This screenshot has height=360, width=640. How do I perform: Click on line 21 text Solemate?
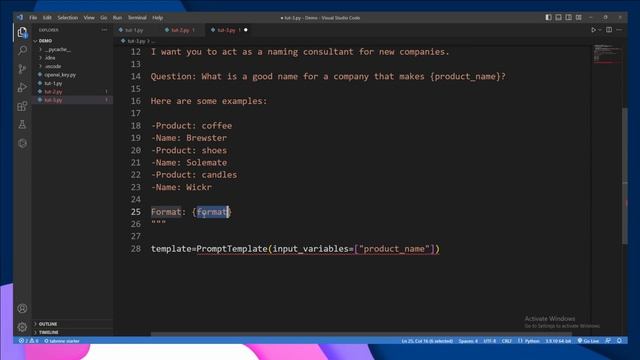tap(207, 162)
